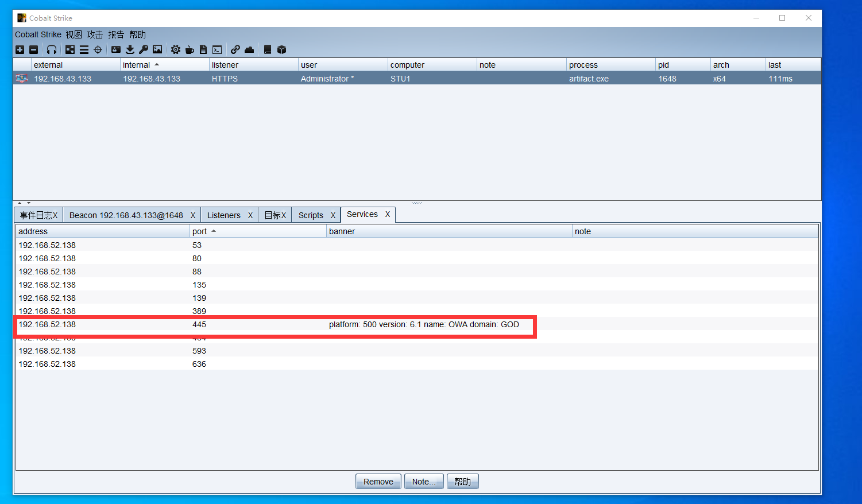This screenshot has height=504, width=862.
Task: Sort sessions by computer column header
Action: [432, 65]
